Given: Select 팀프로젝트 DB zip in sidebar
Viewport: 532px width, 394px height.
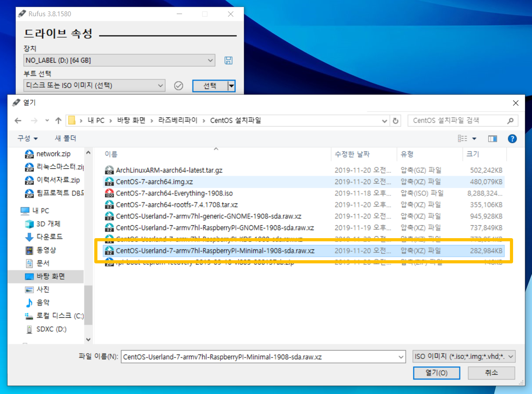Looking at the screenshot, I should (54, 193).
